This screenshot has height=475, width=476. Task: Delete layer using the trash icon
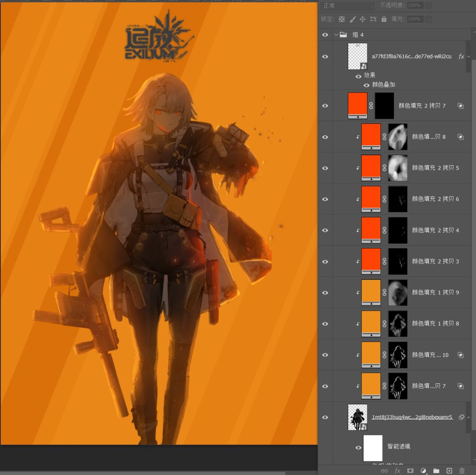click(x=462, y=471)
